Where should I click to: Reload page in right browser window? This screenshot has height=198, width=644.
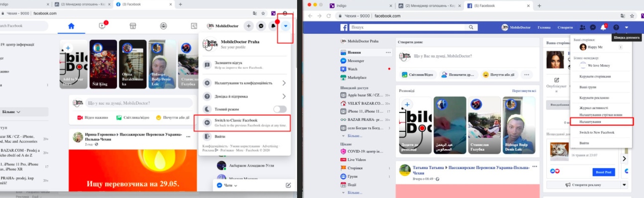pyautogui.click(x=328, y=16)
